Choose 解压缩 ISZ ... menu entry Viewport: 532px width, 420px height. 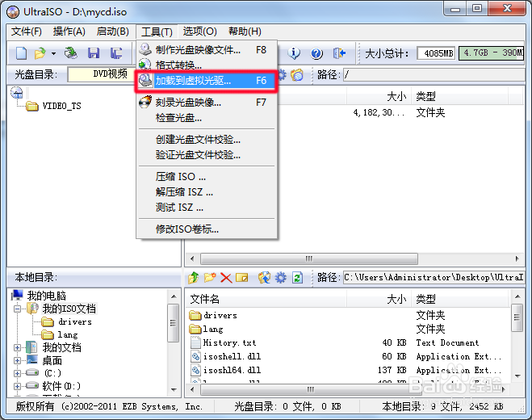tap(207, 192)
